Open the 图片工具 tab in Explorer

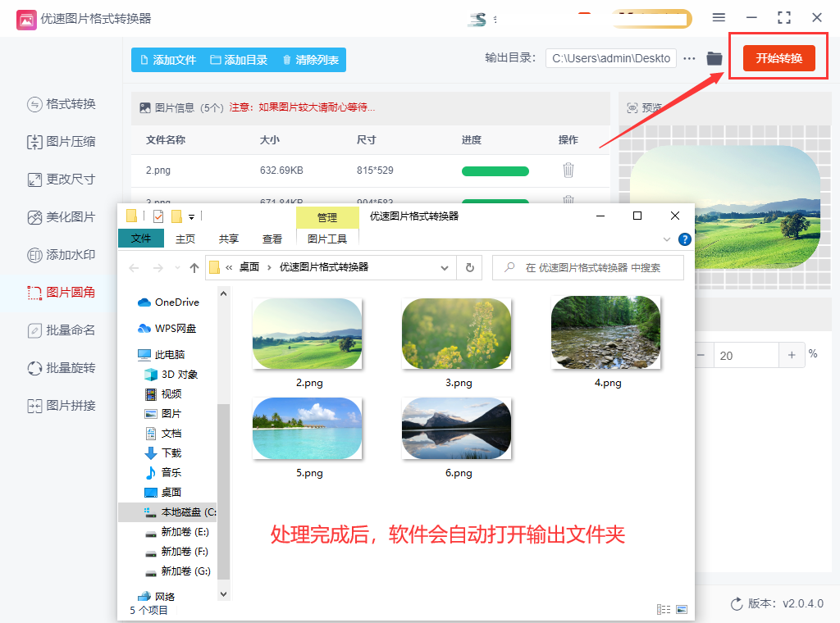[x=327, y=239]
